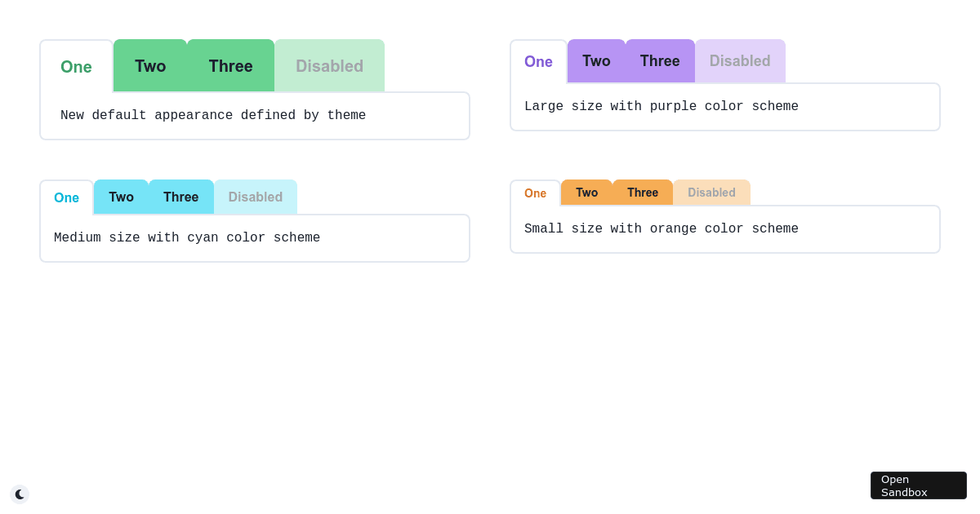Click the purple 'Disabled' tab
Image resolution: width=980 pixels, height=514 pixels.
pos(740,60)
